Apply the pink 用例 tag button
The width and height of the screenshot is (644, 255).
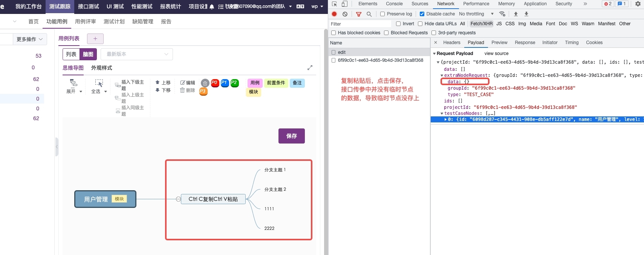(255, 83)
